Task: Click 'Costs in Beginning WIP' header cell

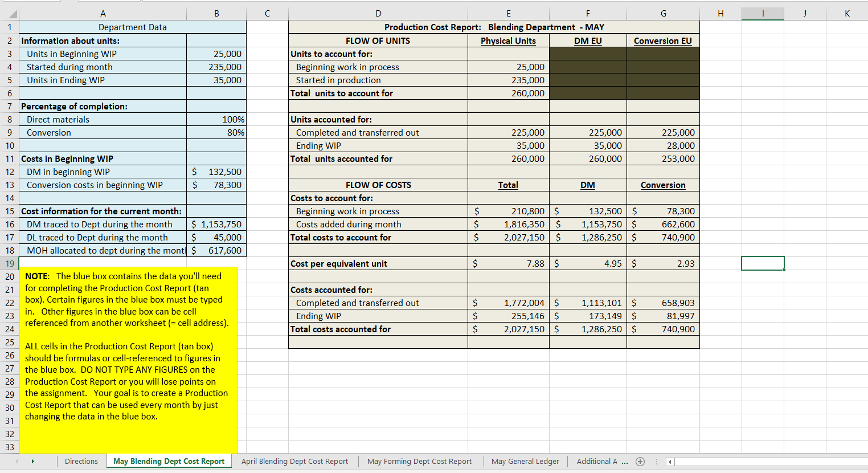Action: coord(103,158)
